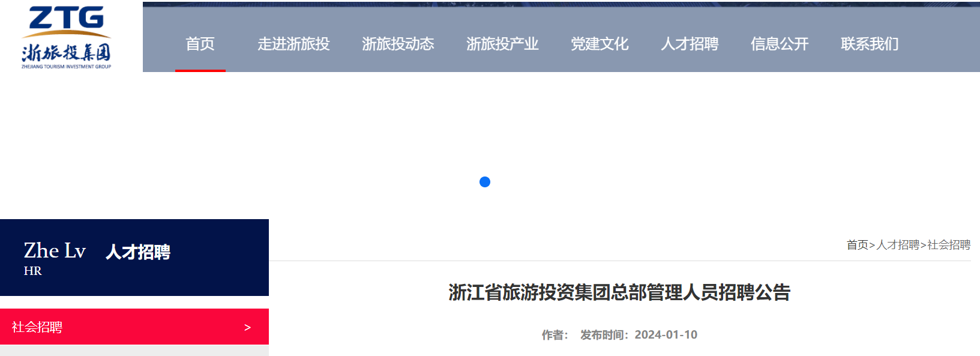Screen dimensions: 980x356
Task: Click the blue banner carousel dot
Action: [485, 182]
